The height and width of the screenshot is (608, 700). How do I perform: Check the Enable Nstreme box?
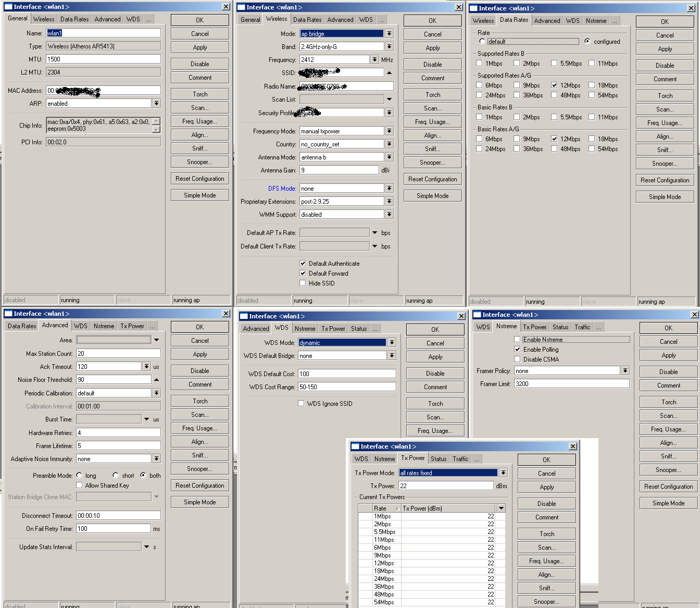pyautogui.click(x=517, y=339)
